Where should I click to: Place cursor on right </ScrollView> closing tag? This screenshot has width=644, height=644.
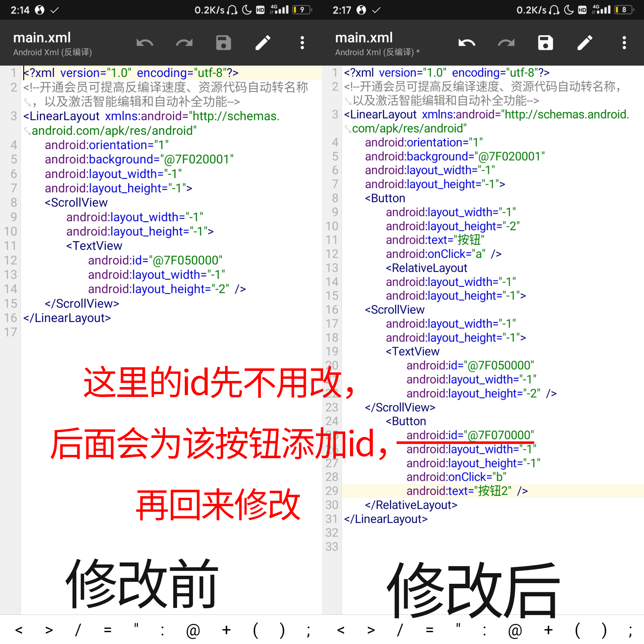click(400, 407)
